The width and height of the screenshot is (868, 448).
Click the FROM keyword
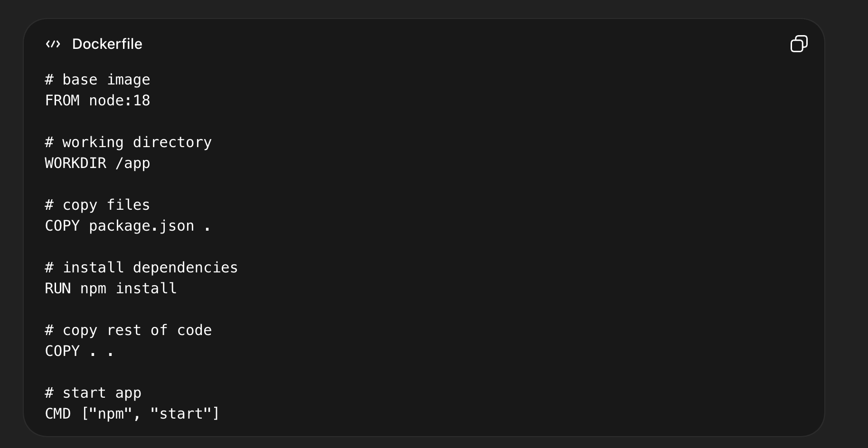coord(62,101)
